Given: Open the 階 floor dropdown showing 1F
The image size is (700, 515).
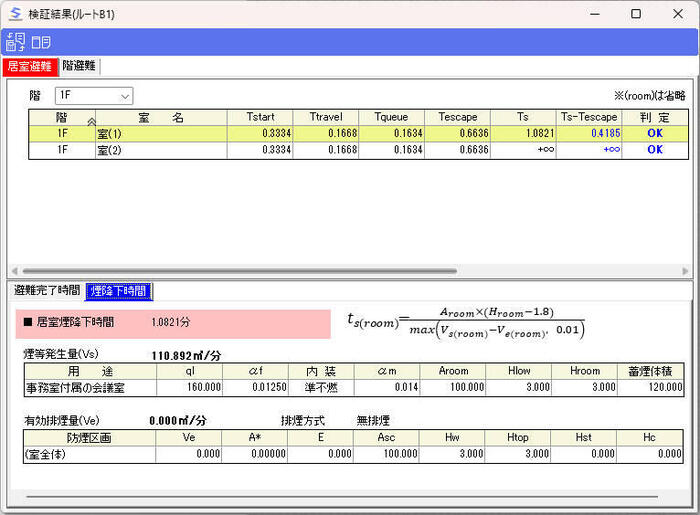Looking at the screenshot, I should click(94, 96).
